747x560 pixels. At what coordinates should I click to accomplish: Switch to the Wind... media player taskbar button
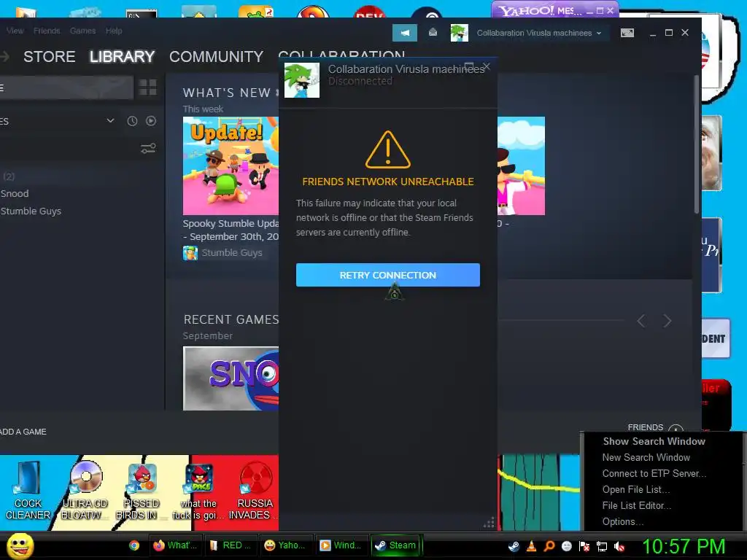point(340,545)
